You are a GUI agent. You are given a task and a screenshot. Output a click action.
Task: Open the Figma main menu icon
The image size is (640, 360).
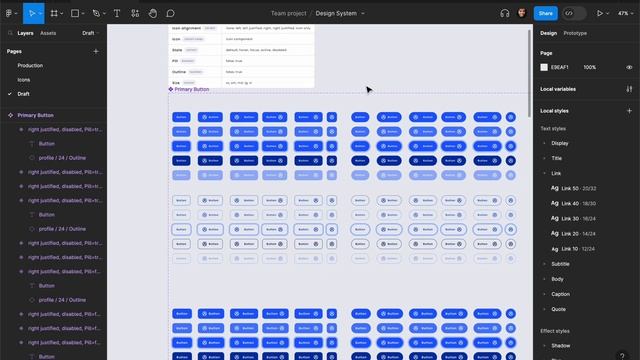coord(9,13)
